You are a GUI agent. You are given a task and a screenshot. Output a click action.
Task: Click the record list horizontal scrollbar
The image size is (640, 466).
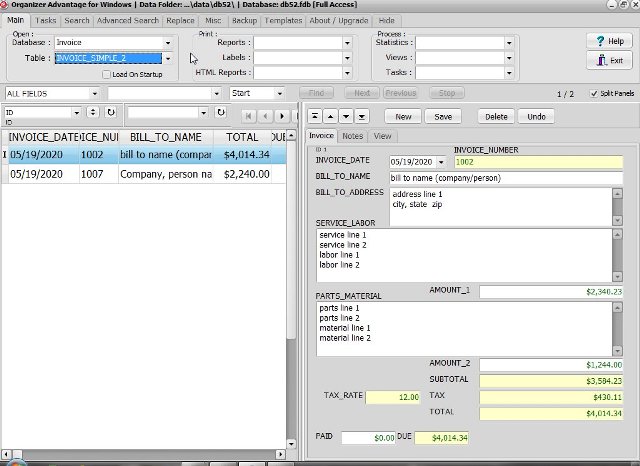pos(143,454)
